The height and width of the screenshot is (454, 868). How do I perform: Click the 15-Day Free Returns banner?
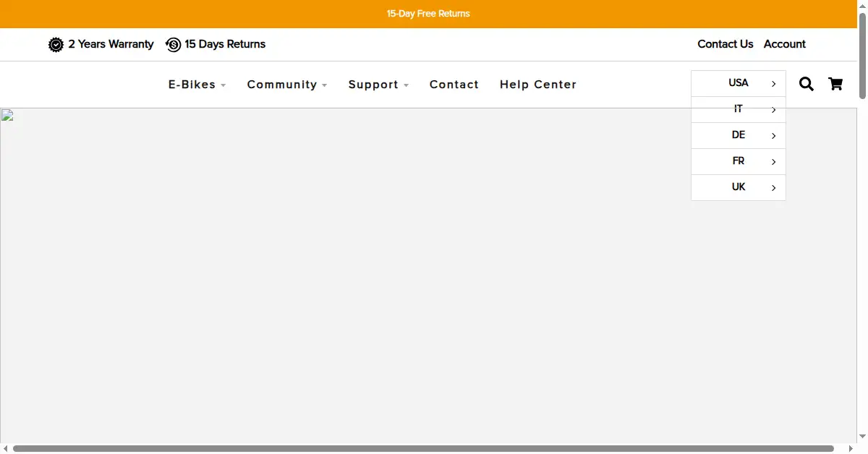pyautogui.click(x=428, y=14)
